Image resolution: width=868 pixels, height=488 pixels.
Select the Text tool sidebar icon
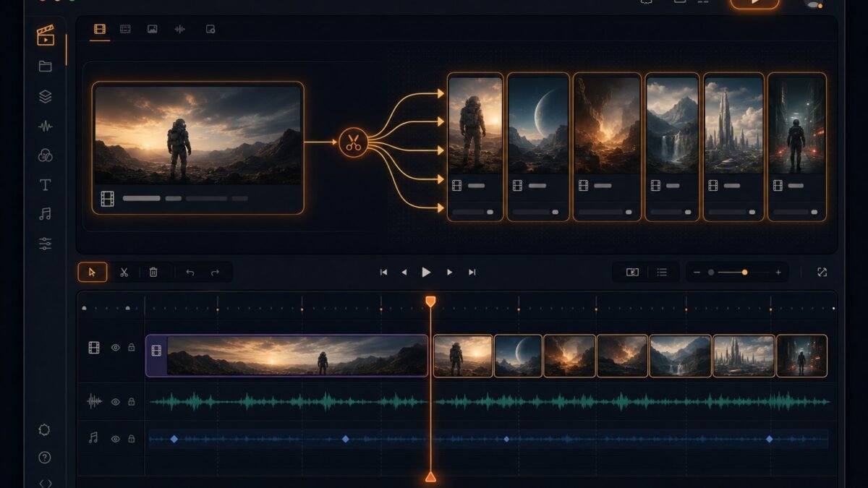46,185
